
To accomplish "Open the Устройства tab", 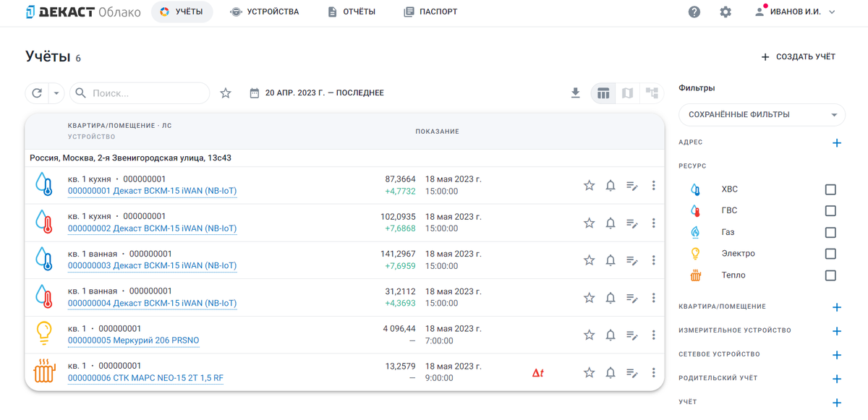I will tap(265, 12).
